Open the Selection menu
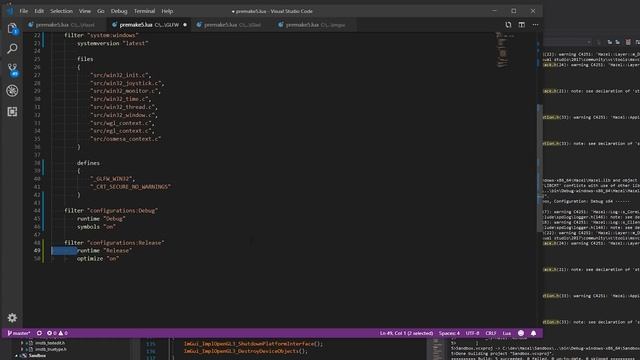This screenshot has width=640, height=360. [61, 11]
